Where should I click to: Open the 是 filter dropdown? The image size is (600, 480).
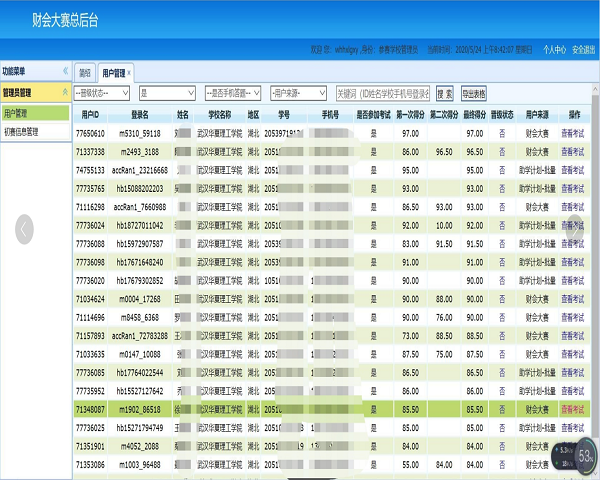pyautogui.click(x=167, y=93)
